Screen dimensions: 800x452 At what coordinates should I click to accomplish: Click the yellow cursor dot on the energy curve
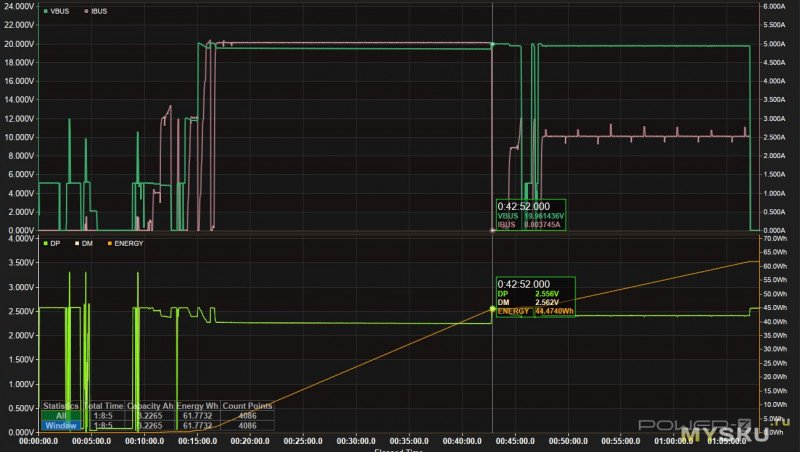(x=492, y=308)
